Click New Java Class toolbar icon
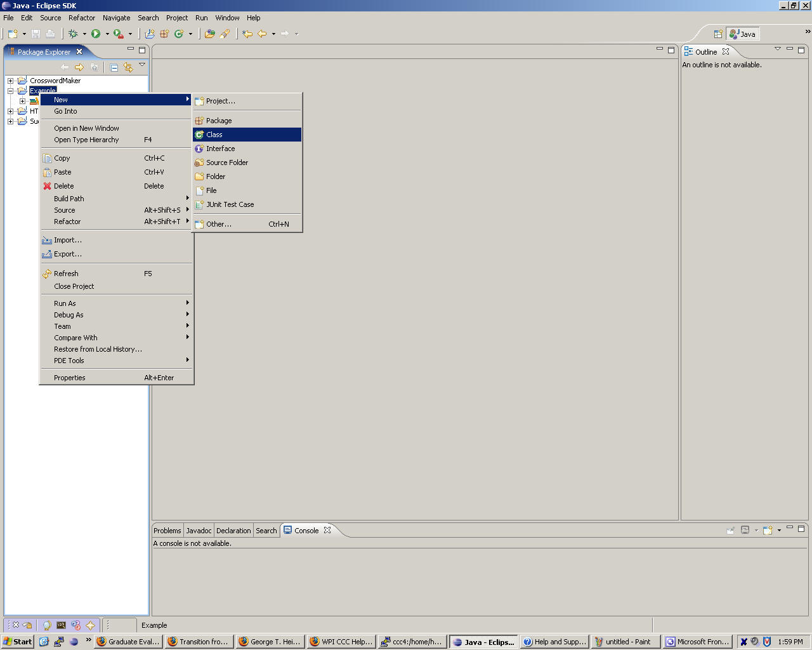Screen dimensions: 812x650 179,34
